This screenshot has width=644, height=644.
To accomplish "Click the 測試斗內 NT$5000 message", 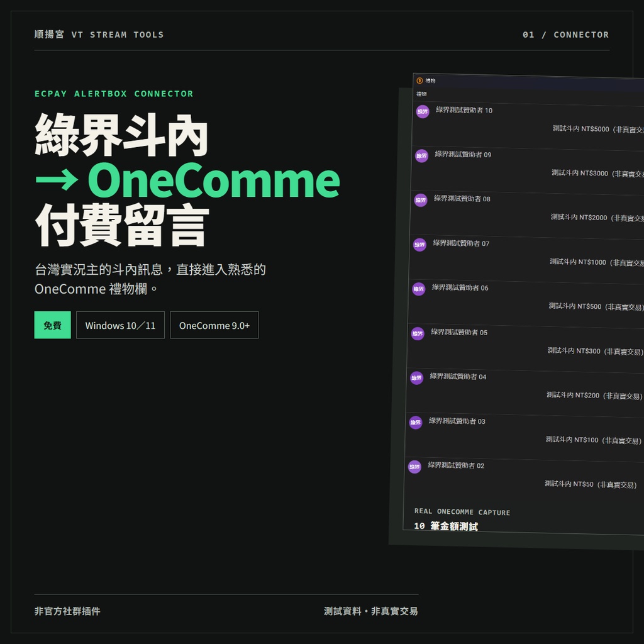I will 598,129.
